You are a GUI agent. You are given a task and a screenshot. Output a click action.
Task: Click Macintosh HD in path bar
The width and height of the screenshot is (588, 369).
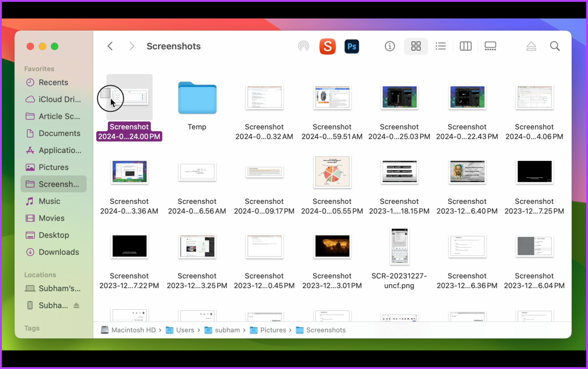point(133,330)
